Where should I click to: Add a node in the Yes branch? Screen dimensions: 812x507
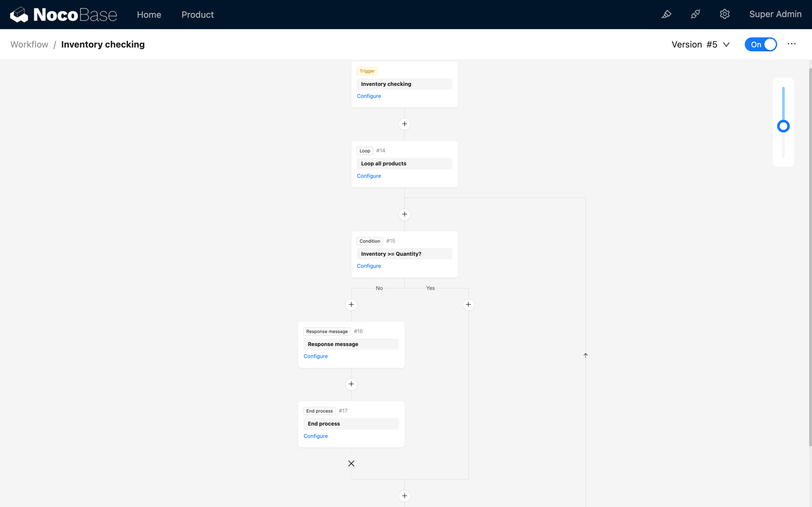point(468,304)
